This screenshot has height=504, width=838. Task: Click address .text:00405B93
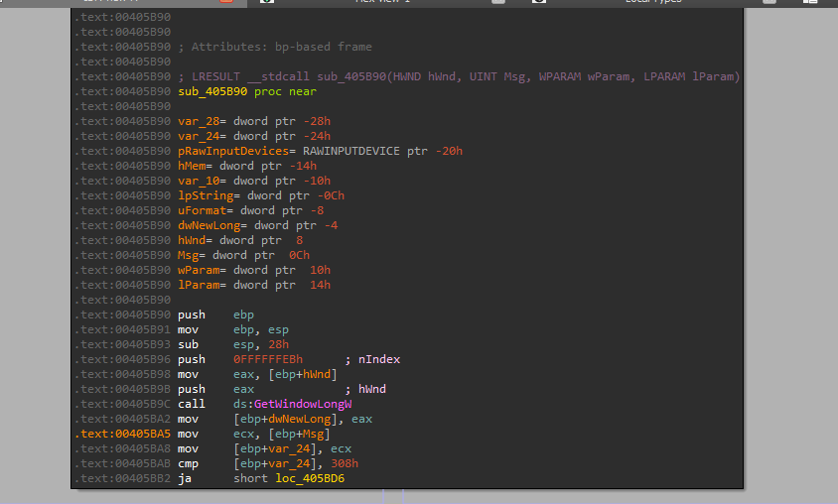(x=122, y=345)
